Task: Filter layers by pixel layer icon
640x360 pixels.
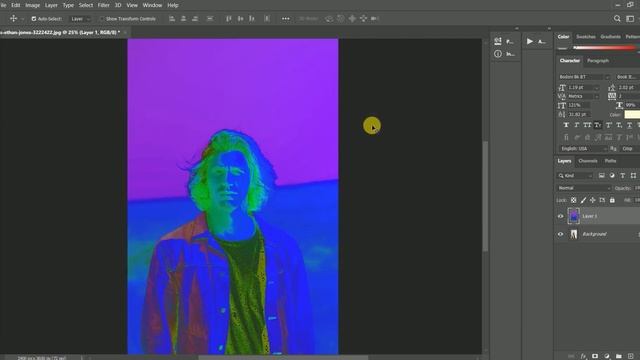Action: click(602, 176)
